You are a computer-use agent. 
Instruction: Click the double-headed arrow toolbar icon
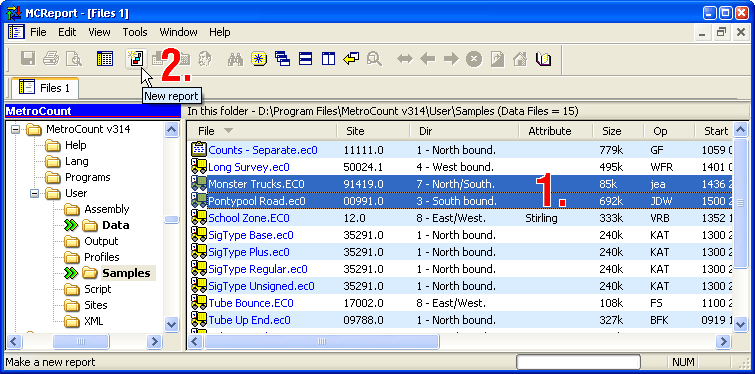[x=405, y=59]
